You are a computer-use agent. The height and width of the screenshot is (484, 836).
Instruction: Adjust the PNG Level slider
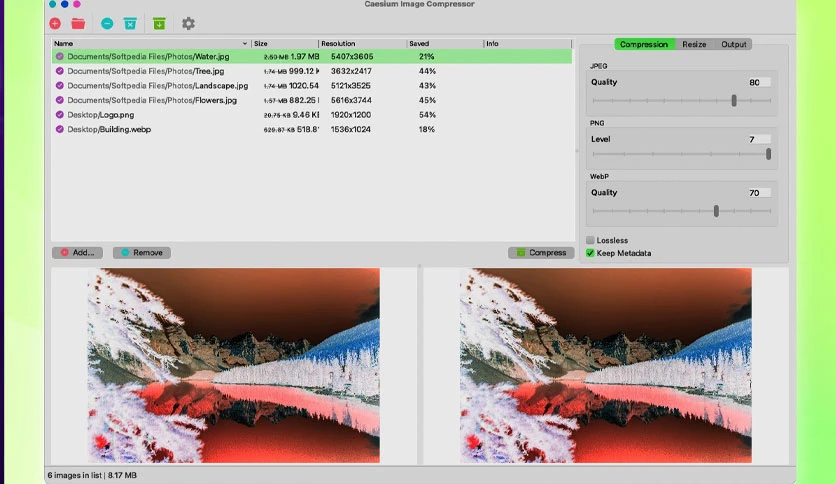[x=768, y=154]
